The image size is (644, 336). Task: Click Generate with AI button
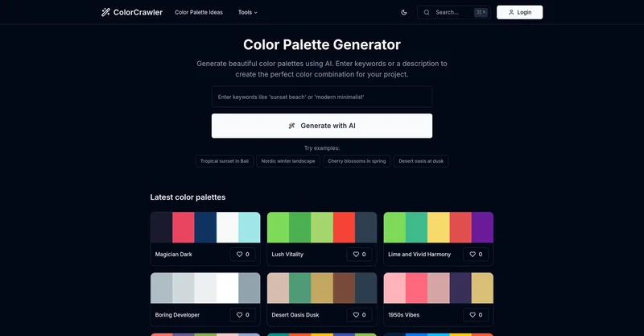tap(322, 126)
